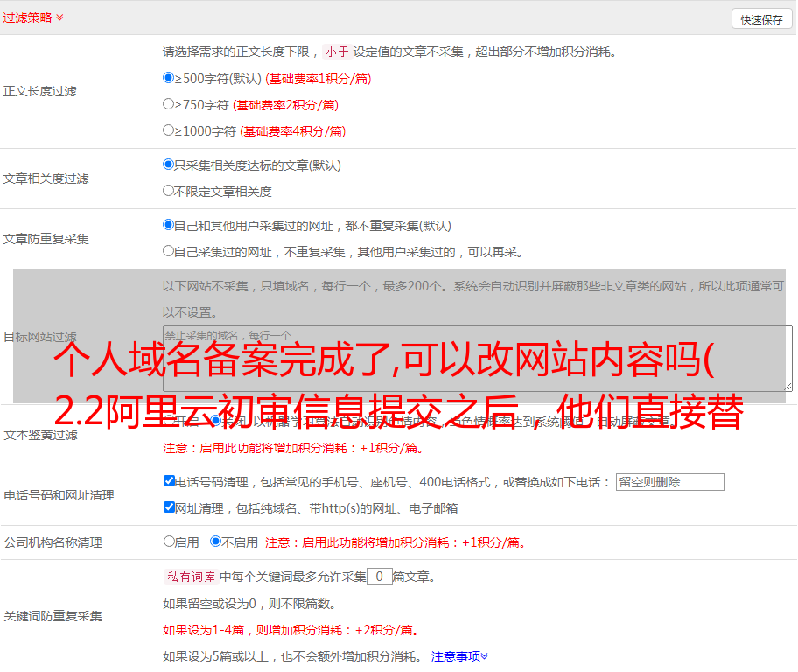Click the text 如果设为5篇或以上，也不会额外增加积分消耗。
The width and height of the screenshot is (798, 672).
[292, 656]
